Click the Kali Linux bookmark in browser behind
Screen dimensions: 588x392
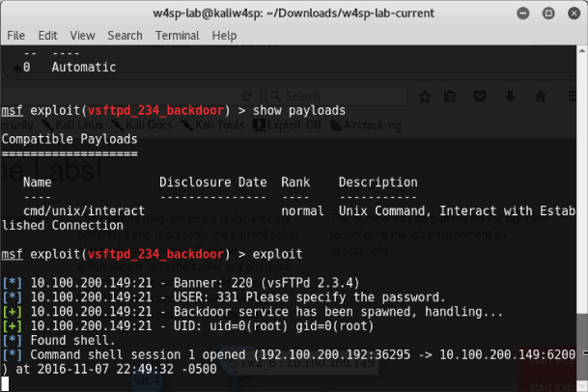pyautogui.click(x=72, y=125)
